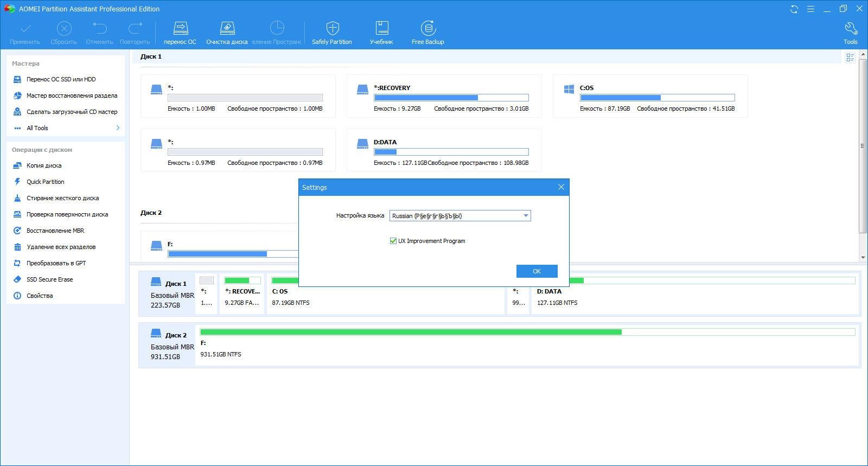Close the Settings dialog
This screenshot has width=868, height=466.
(x=561, y=187)
